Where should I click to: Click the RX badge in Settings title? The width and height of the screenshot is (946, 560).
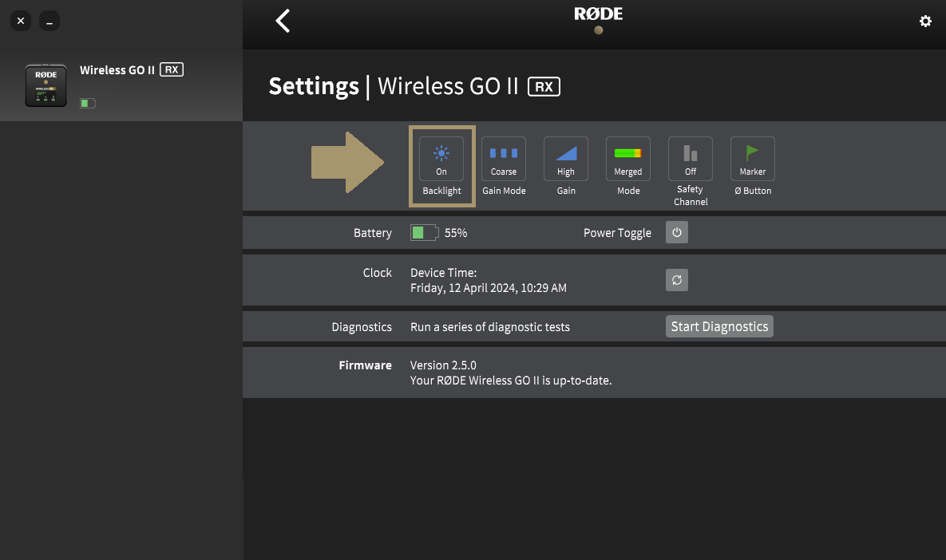(544, 86)
